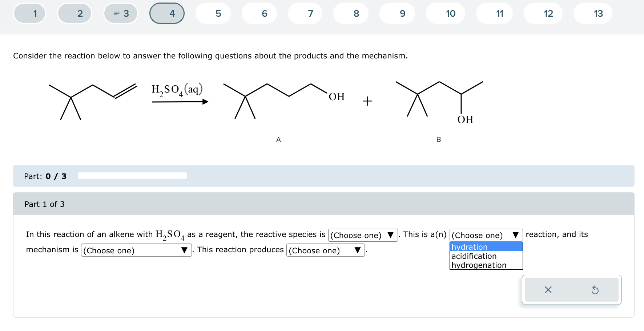
Task: Open question 11
Action: pos(494,13)
